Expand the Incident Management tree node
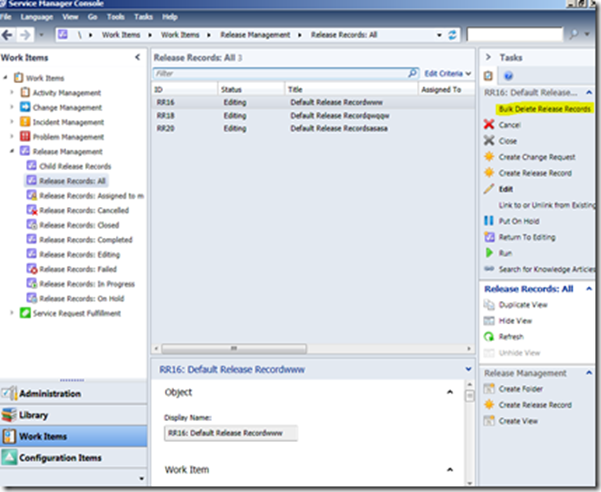This screenshot has width=601, height=492. [x=11, y=122]
